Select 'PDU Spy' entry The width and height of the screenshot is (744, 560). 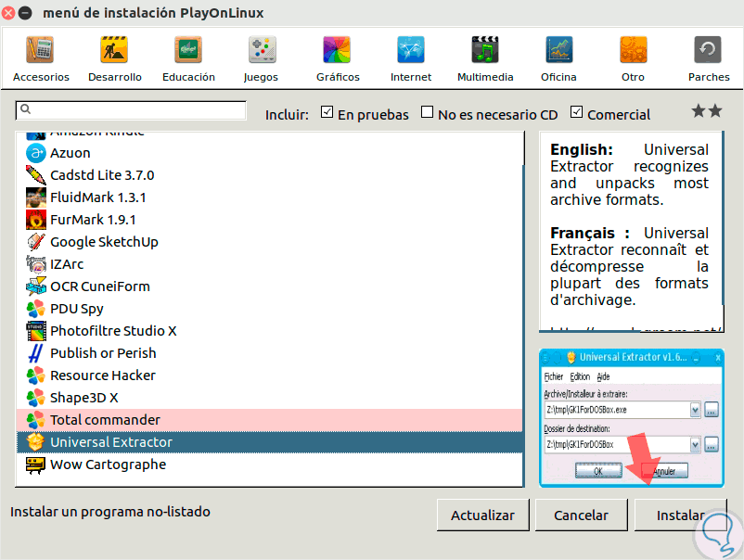270,309
